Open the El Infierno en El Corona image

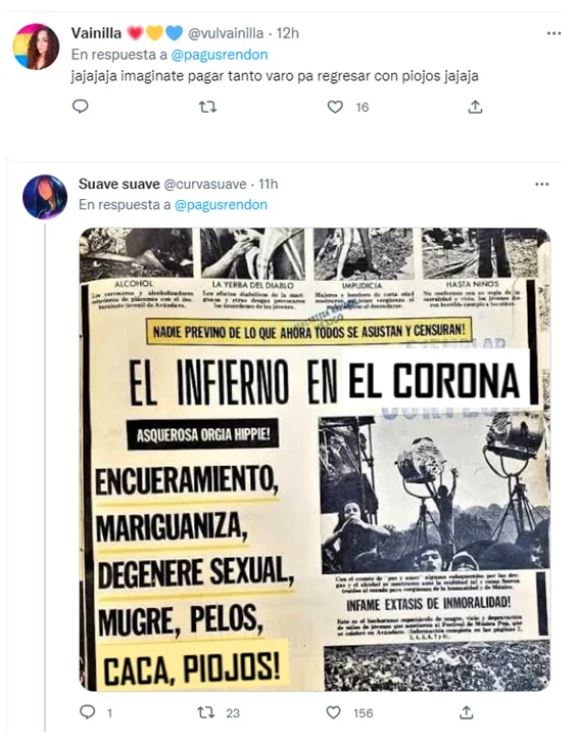tap(315, 459)
